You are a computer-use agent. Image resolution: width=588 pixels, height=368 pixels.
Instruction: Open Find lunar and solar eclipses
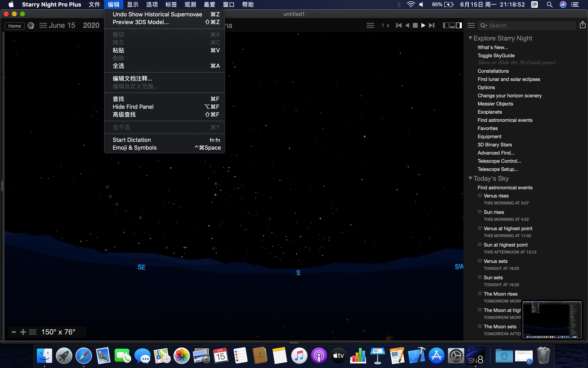point(509,79)
